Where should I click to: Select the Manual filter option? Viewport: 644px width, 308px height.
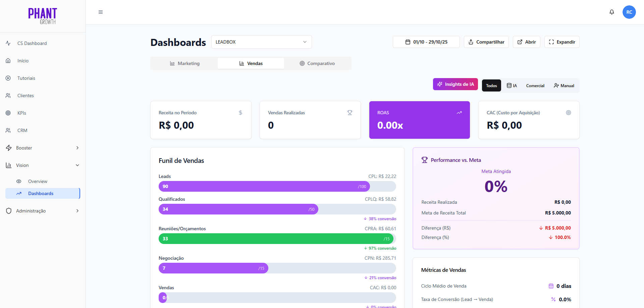pyautogui.click(x=564, y=85)
